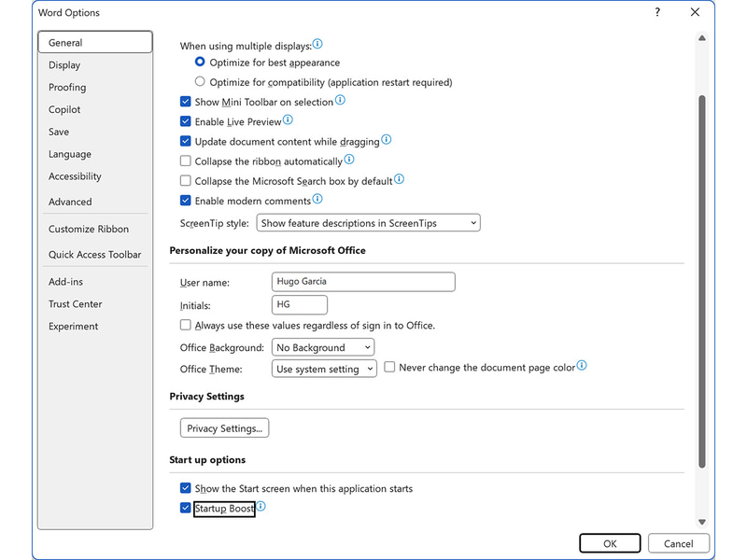Click info icon next to multiple displays setting
The image size is (747, 560).
tap(317, 43)
